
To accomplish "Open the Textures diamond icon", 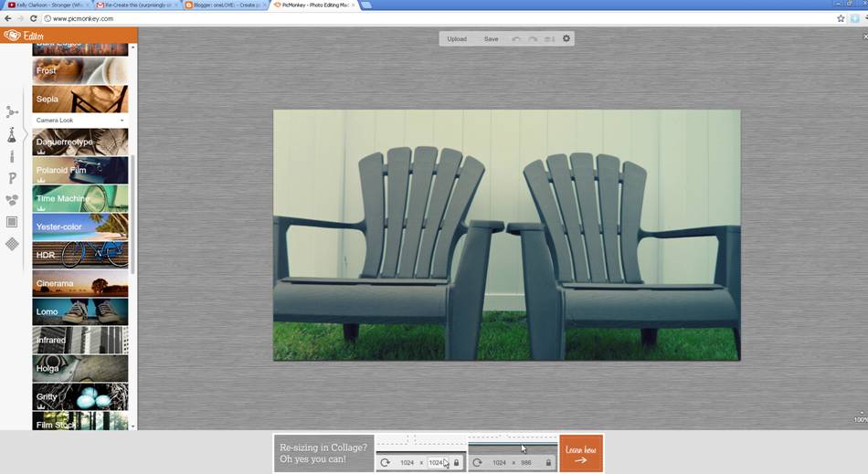I will [12, 244].
